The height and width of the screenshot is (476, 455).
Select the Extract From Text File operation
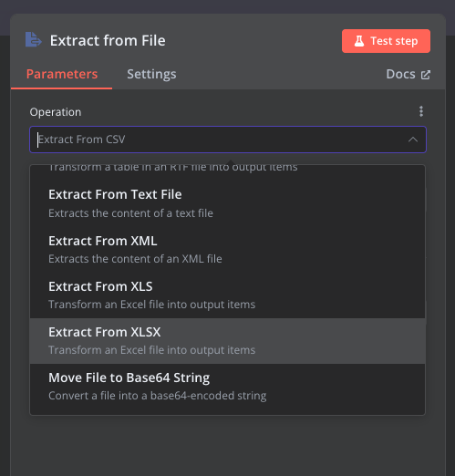click(x=227, y=203)
